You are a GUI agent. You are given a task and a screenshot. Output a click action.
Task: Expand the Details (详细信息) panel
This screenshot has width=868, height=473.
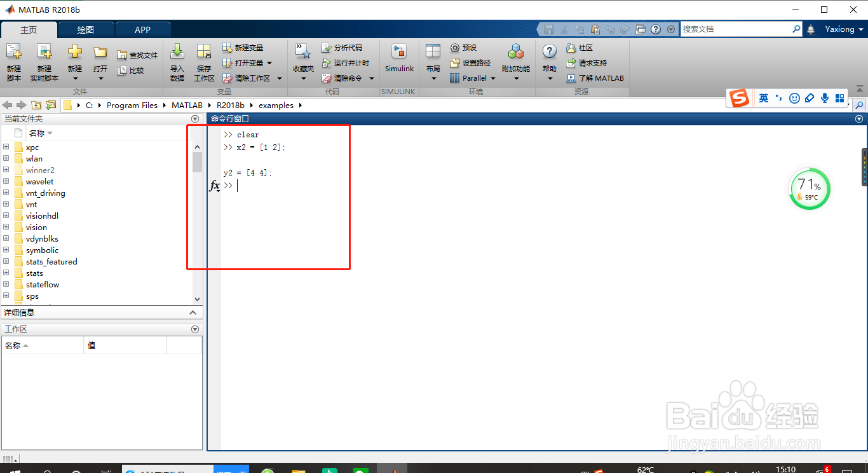(x=193, y=312)
